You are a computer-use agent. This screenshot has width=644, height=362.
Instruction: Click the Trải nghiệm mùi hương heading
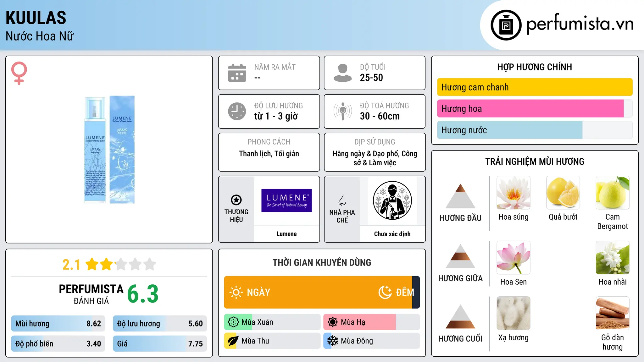[535, 162]
